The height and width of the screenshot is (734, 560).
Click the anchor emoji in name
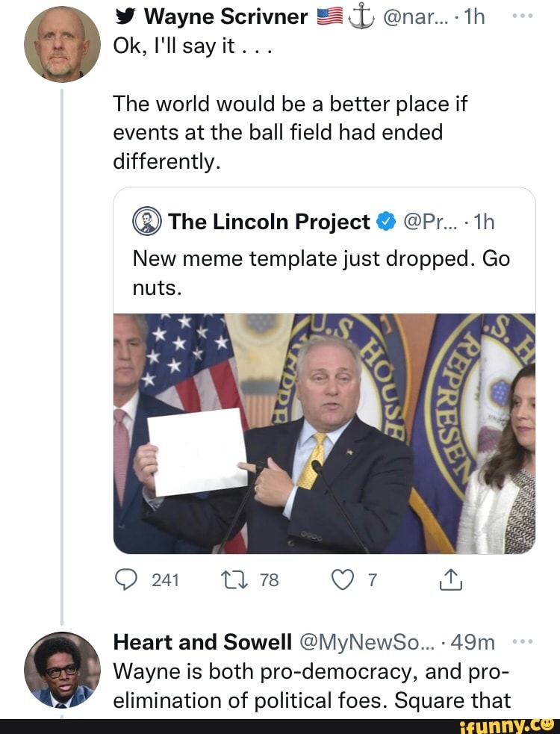361,16
